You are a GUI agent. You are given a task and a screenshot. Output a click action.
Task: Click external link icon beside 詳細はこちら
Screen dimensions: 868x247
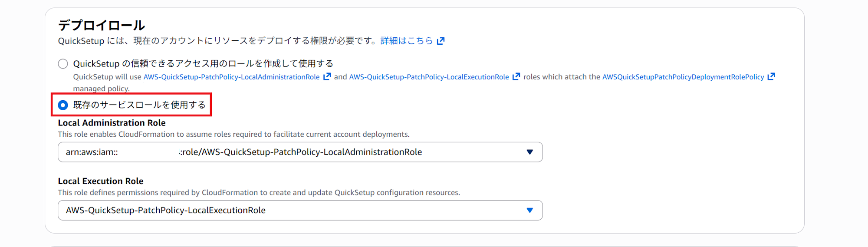click(441, 41)
